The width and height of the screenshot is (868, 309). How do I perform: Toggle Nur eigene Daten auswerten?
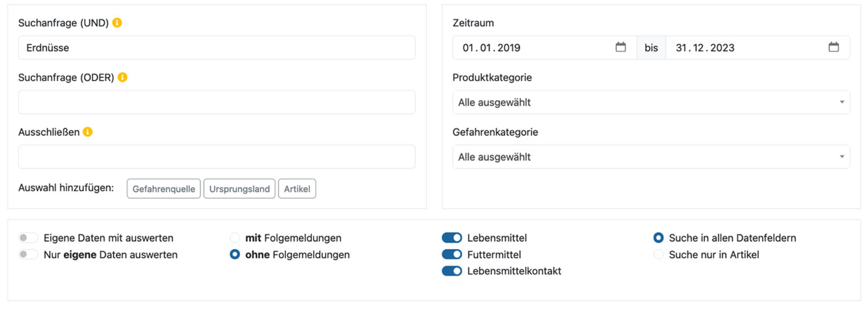point(28,255)
